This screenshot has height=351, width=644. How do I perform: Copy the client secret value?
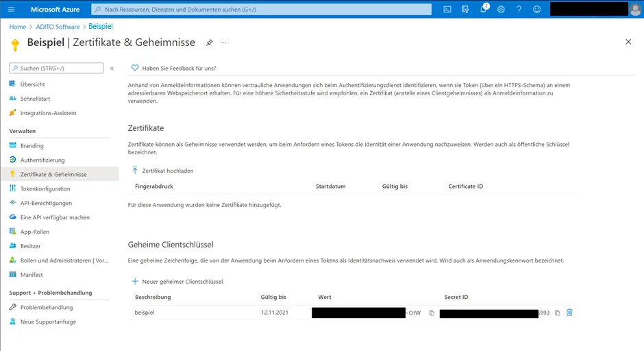(432, 313)
